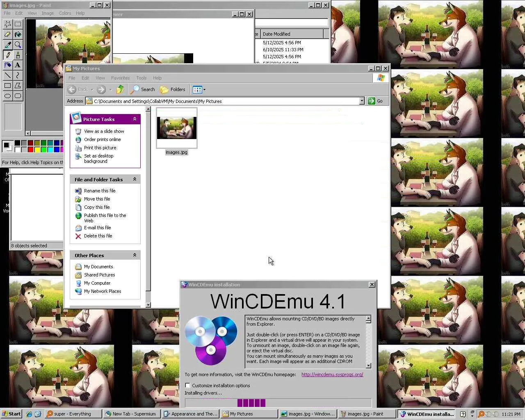
Task: Open the WinCDEmu homepage link
Action: pos(332,374)
